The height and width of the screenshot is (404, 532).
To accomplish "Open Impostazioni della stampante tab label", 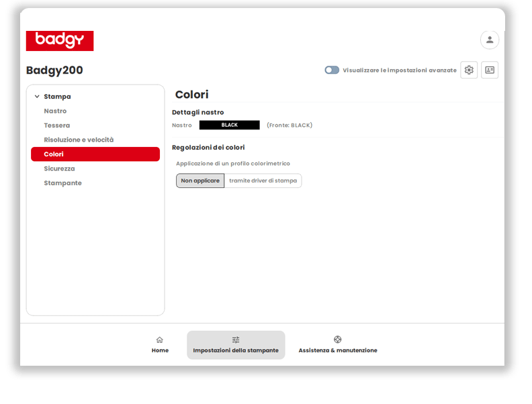I will coord(236,350).
